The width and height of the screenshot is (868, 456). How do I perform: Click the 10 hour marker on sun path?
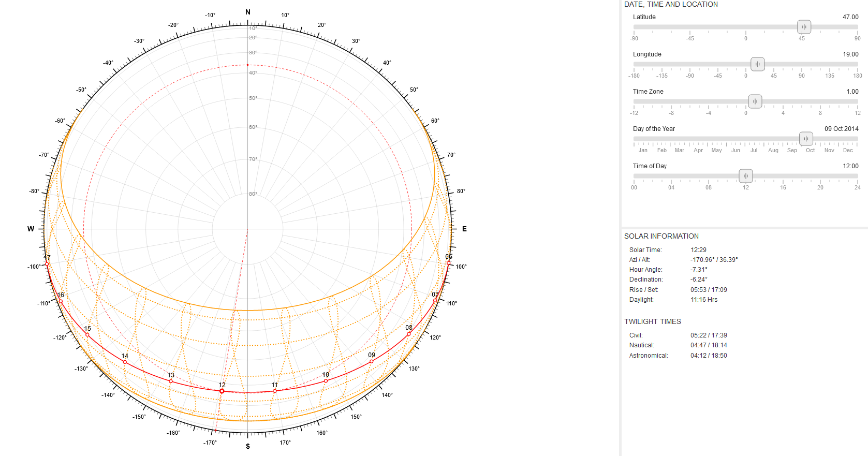pos(326,381)
